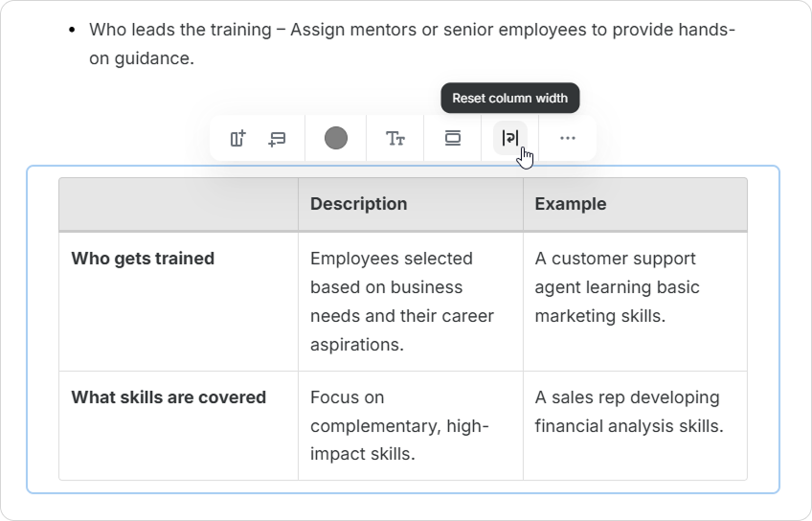Click the 'Focus on complementary' cell

pos(399,425)
